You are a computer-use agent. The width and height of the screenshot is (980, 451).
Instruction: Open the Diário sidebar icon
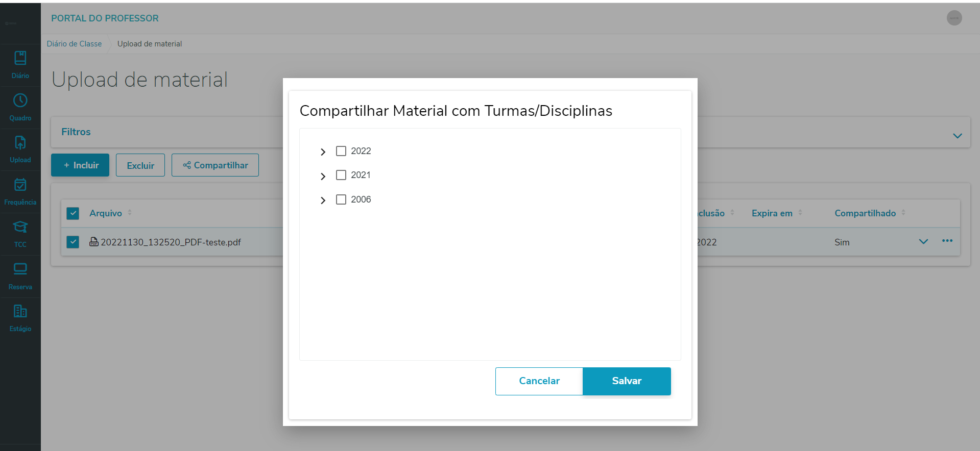[20, 59]
